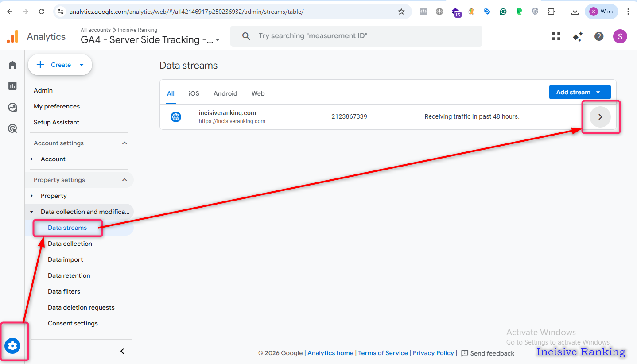Select the All tab
The image size is (637, 364).
171,93
